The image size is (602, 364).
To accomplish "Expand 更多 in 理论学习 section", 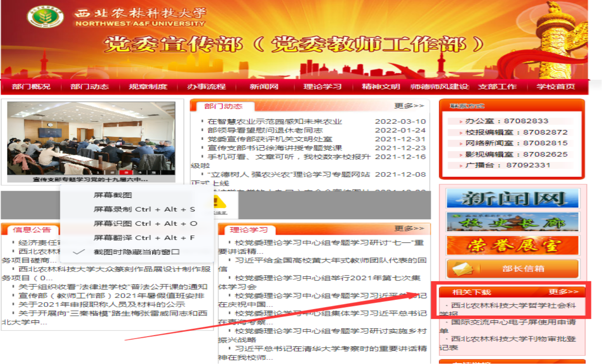I will tap(409, 228).
